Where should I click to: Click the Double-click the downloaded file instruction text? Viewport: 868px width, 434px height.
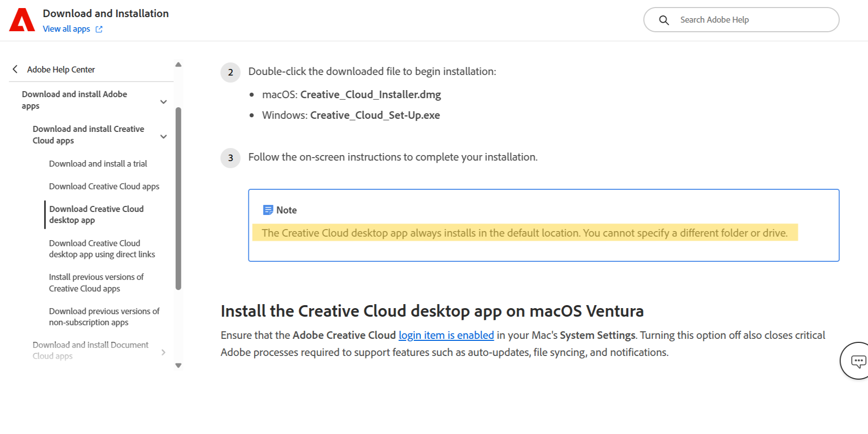pos(372,71)
